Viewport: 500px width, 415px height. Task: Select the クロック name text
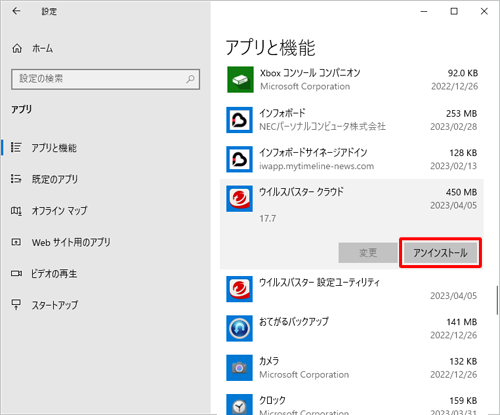pyautogui.click(x=272, y=400)
